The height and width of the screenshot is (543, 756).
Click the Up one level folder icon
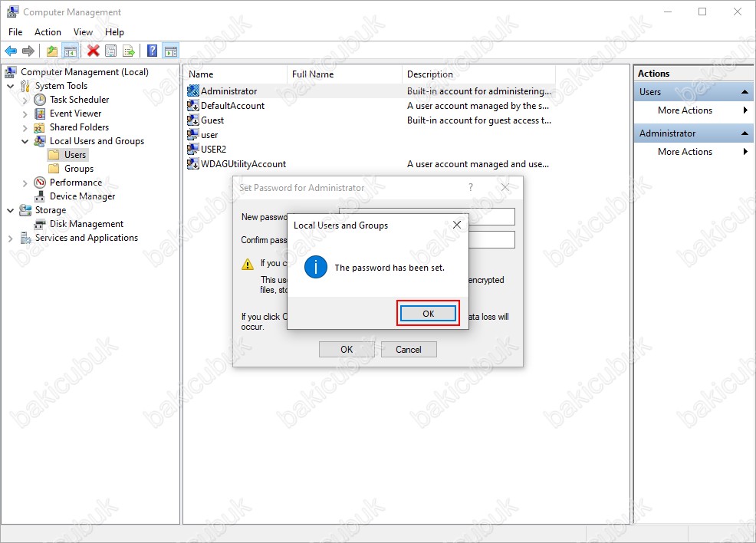[x=52, y=51]
